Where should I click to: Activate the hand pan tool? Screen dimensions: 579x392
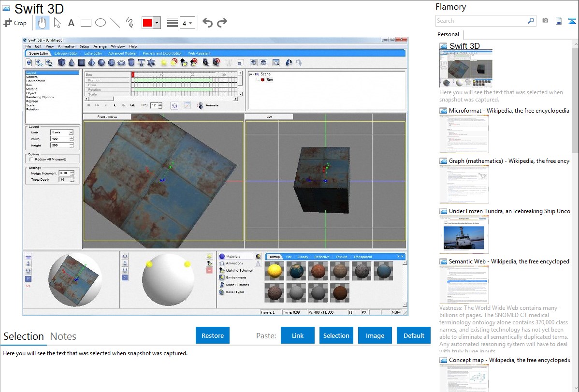coord(43,23)
